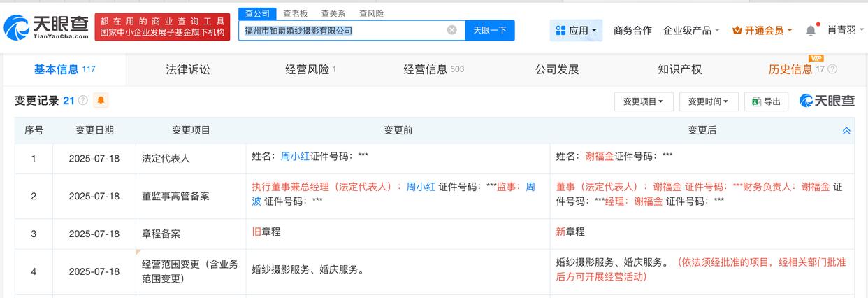Click the Excel icon on the 导出 button
Image resolution: width=868 pixels, height=298 pixels.
(756, 101)
